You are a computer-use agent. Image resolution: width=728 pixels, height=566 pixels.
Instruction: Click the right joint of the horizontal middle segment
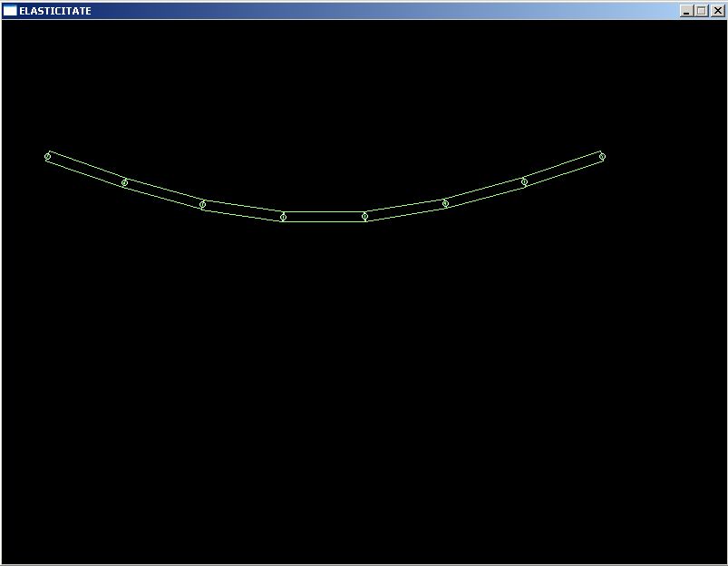coord(364,217)
